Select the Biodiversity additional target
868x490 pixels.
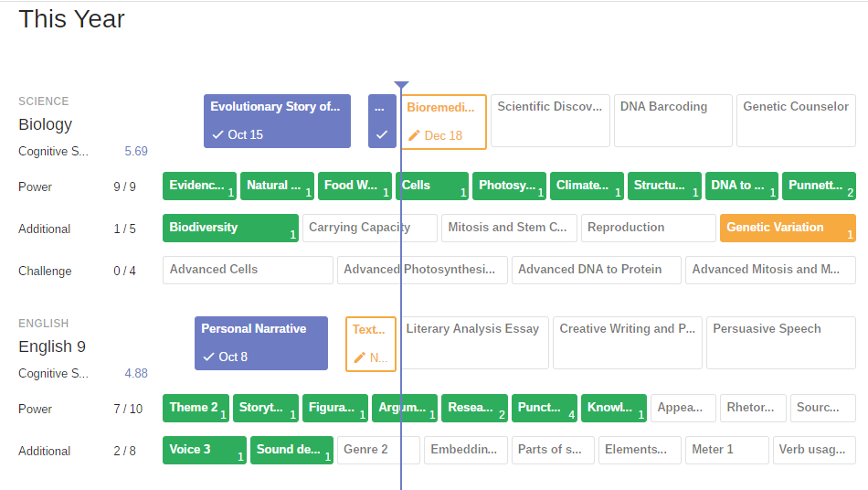[230, 229]
